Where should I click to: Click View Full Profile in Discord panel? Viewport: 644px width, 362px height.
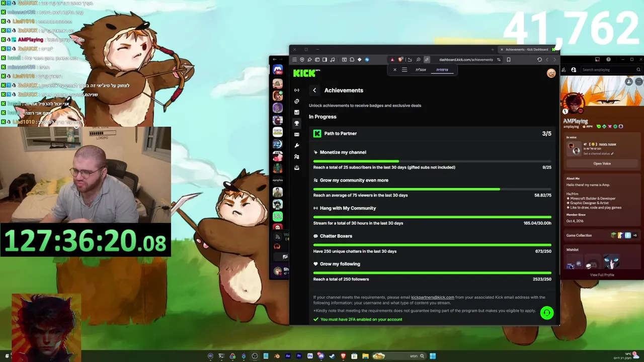(602, 275)
